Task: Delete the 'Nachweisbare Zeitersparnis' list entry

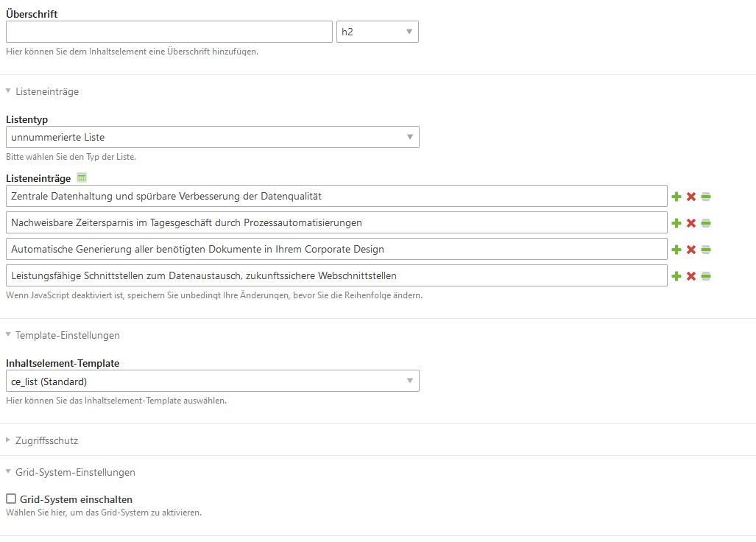Action: pos(691,223)
